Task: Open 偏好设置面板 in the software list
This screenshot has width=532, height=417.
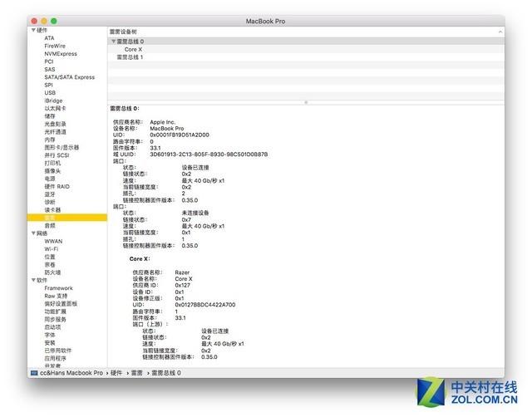Action: 61,303
